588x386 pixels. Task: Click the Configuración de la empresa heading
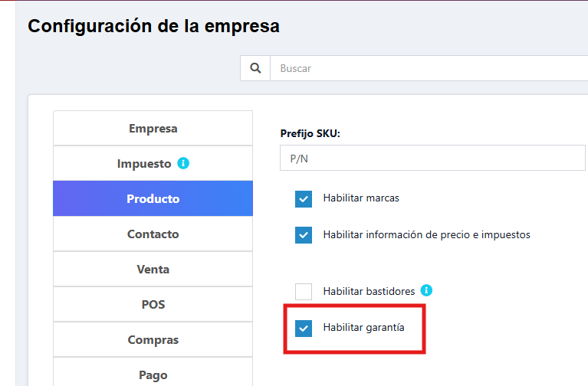pyautogui.click(x=153, y=26)
